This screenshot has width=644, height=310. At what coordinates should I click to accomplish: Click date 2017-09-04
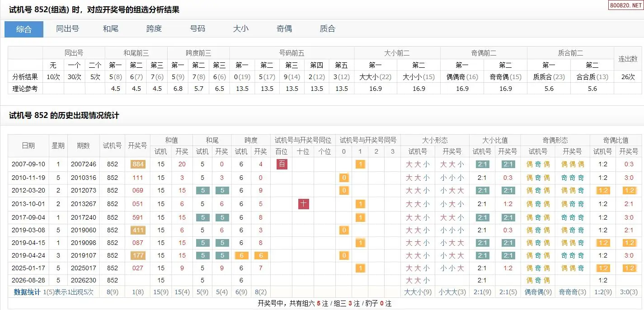28,217
